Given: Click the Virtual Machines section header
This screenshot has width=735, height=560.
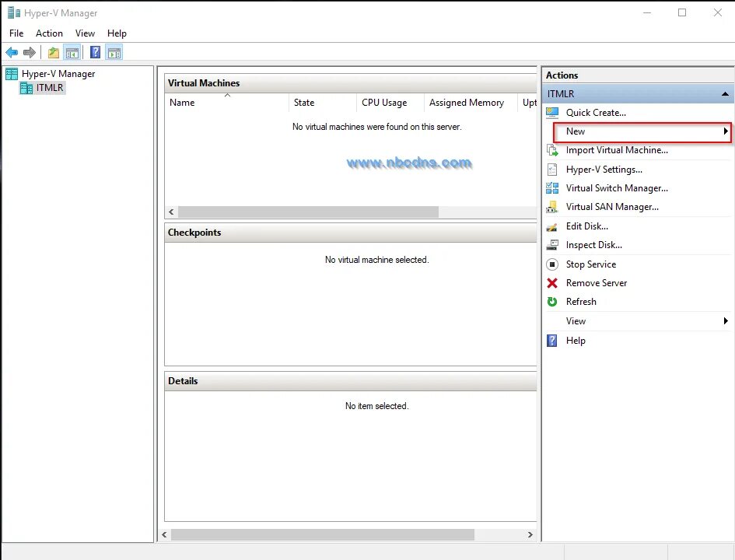Looking at the screenshot, I should [x=351, y=83].
